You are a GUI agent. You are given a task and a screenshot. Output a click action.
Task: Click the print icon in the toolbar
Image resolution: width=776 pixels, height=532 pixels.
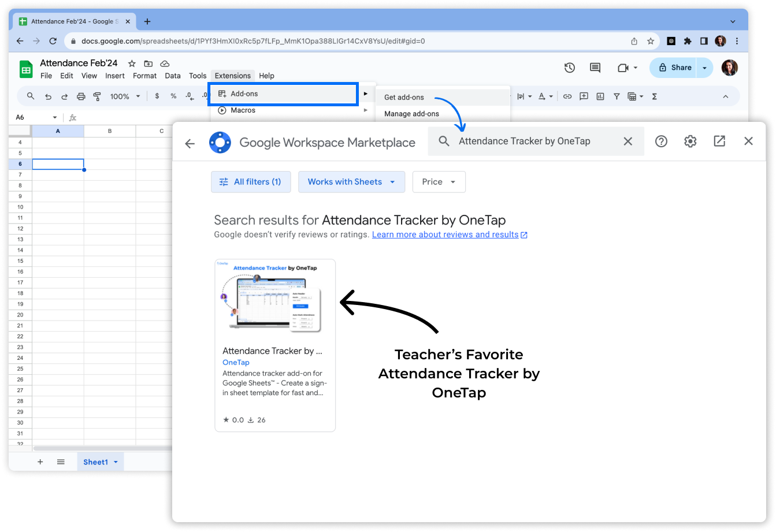pyautogui.click(x=81, y=96)
